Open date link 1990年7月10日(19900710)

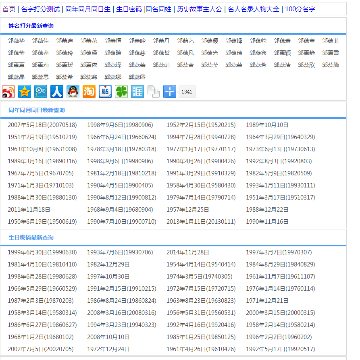[x=121, y=222]
